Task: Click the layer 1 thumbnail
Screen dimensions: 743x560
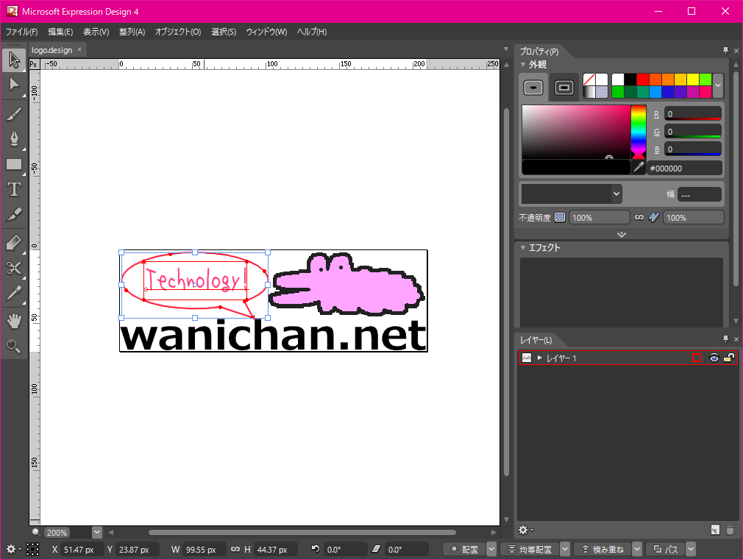Action: point(527,358)
